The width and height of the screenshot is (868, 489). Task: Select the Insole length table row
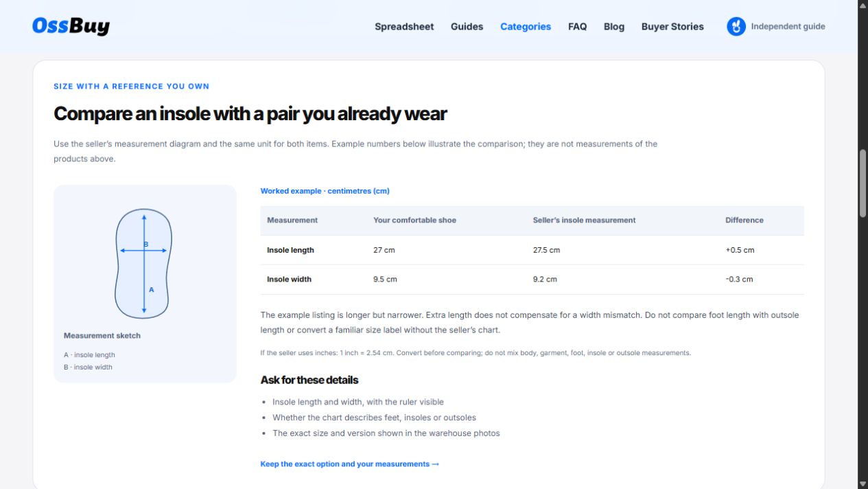coord(532,250)
